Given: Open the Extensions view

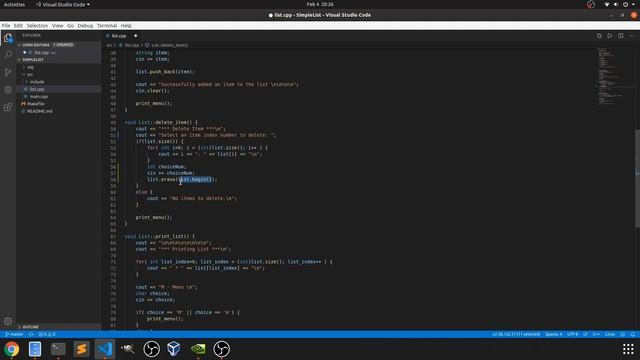Looking at the screenshot, I should pos(8,107).
